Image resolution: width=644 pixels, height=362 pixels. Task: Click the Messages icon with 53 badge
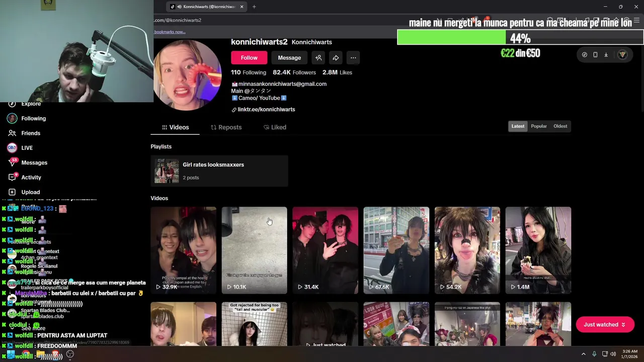coord(12,162)
